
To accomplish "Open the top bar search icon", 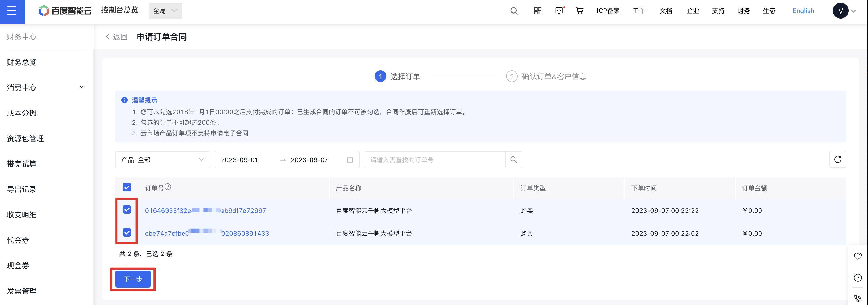I will [x=514, y=11].
